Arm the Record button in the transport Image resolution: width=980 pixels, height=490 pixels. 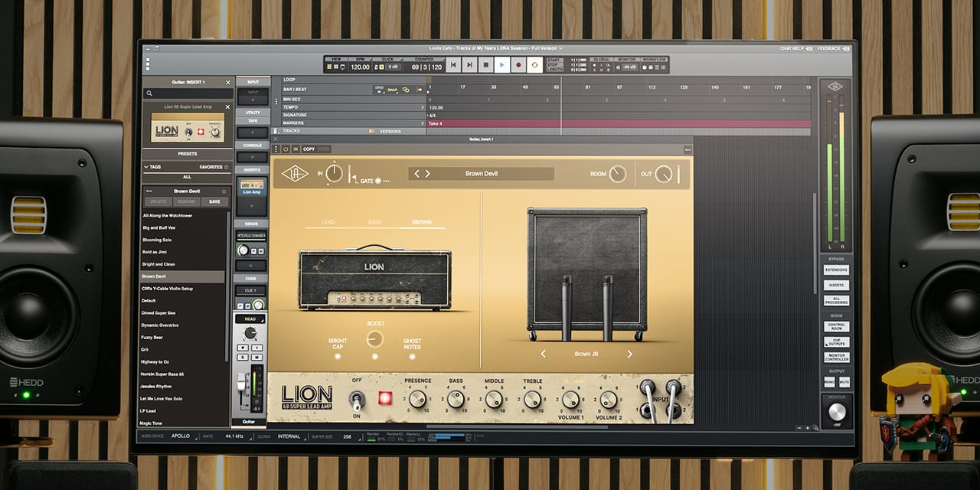coord(518,65)
